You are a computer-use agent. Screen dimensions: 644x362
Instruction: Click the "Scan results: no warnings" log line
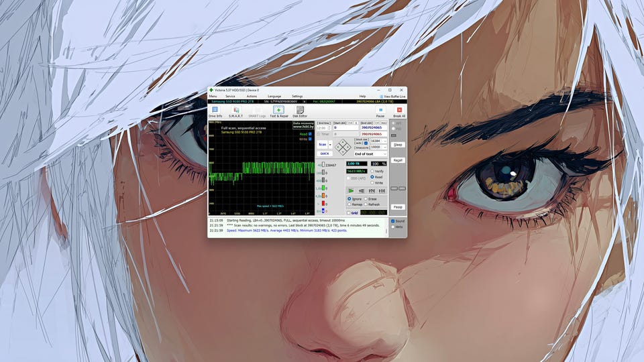303,225
